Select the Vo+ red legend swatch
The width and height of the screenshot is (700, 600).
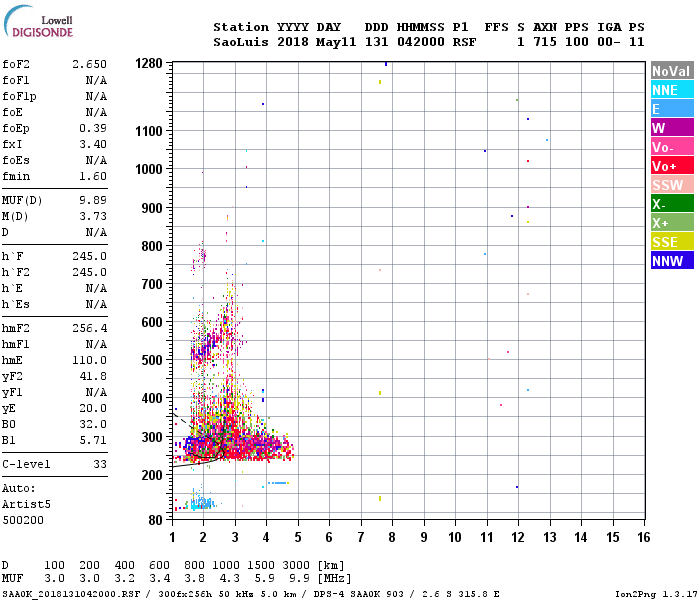[x=672, y=166]
